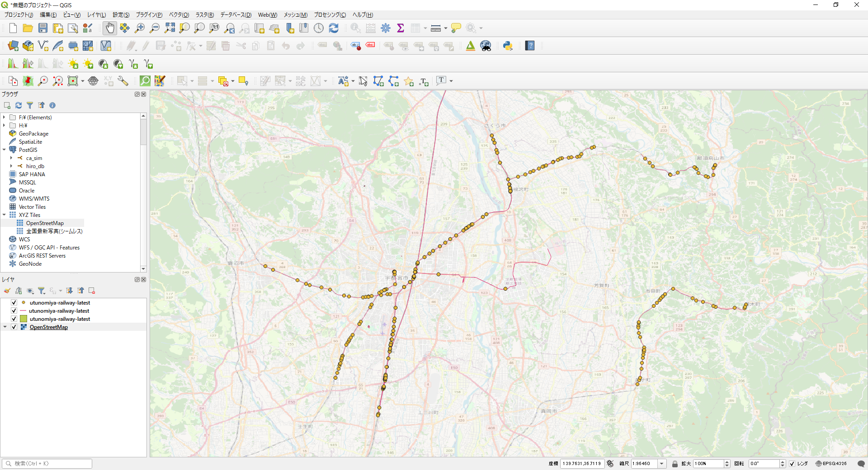Screen dimensions: 868x470
Task: Open the プロセシング (Processing) menu
Action: point(330,15)
